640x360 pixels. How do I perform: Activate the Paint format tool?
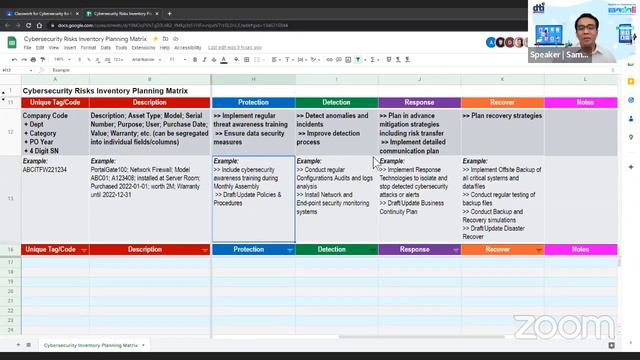[x=42, y=60]
